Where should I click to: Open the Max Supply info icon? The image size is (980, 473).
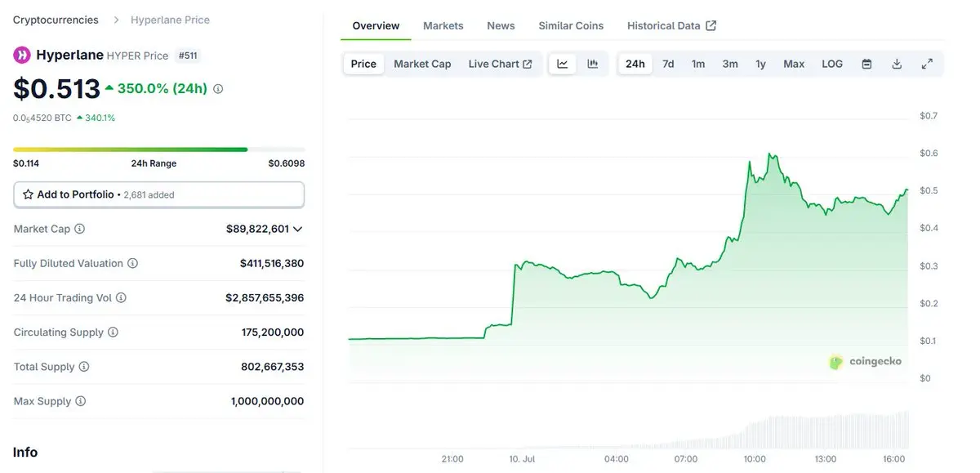point(80,401)
